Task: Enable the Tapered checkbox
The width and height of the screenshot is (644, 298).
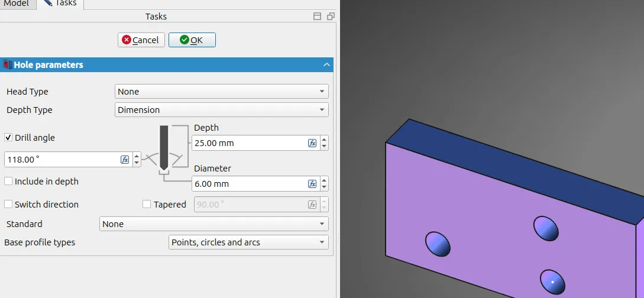Action: click(147, 204)
